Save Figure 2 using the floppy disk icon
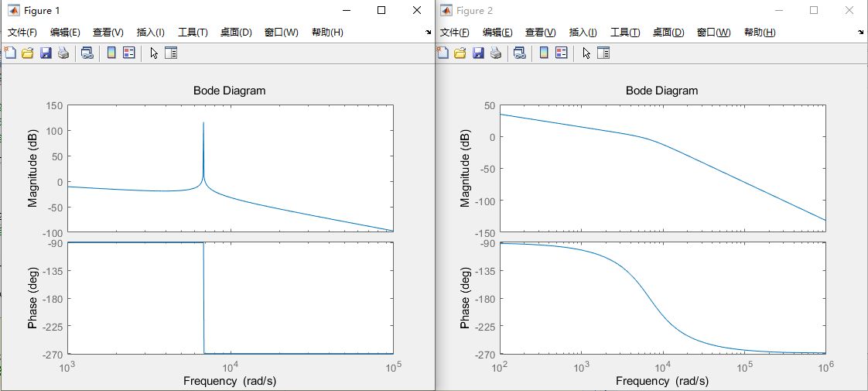This screenshot has height=391, width=868. pyautogui.click(x=478, y=53)
